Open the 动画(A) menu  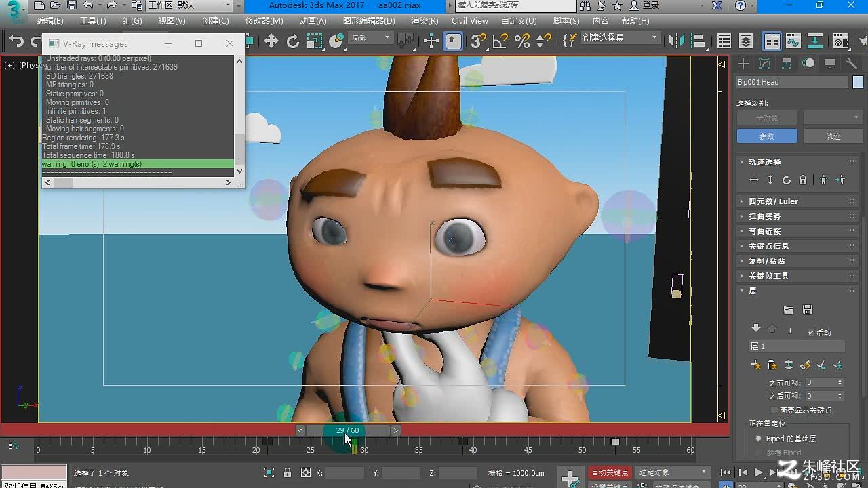click(313, 21)
